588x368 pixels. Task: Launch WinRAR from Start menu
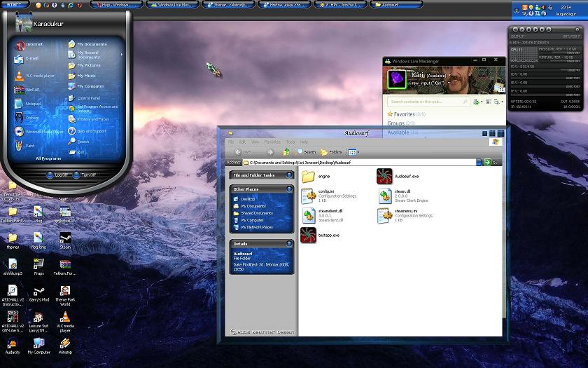point(27,90)
